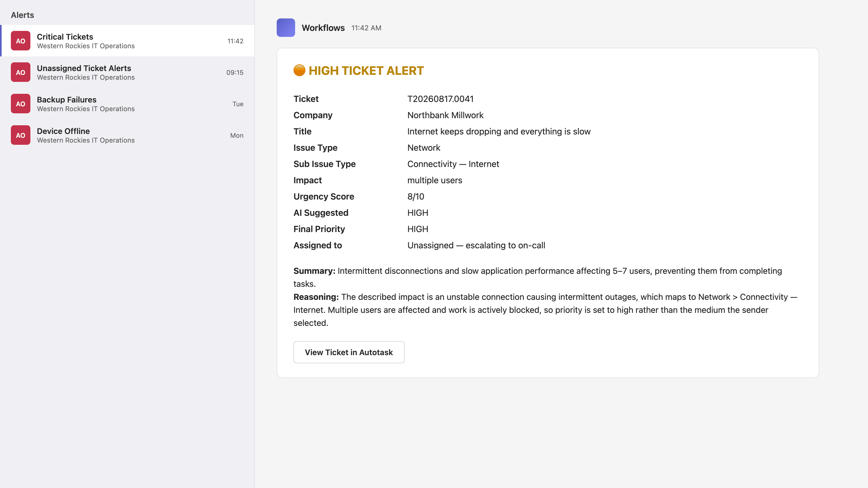This screenshot has height=488, width=868.
Task: Click the Summary paragraph text
Action: point(538,277)
